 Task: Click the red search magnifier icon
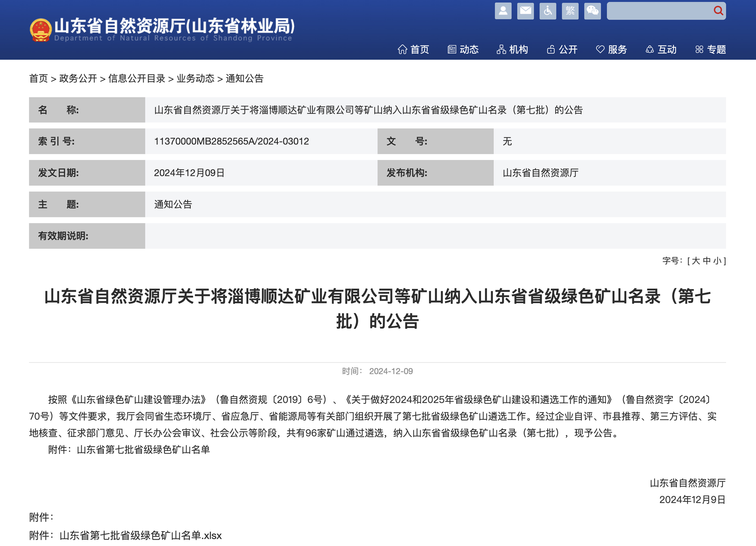tap(718, 11)
